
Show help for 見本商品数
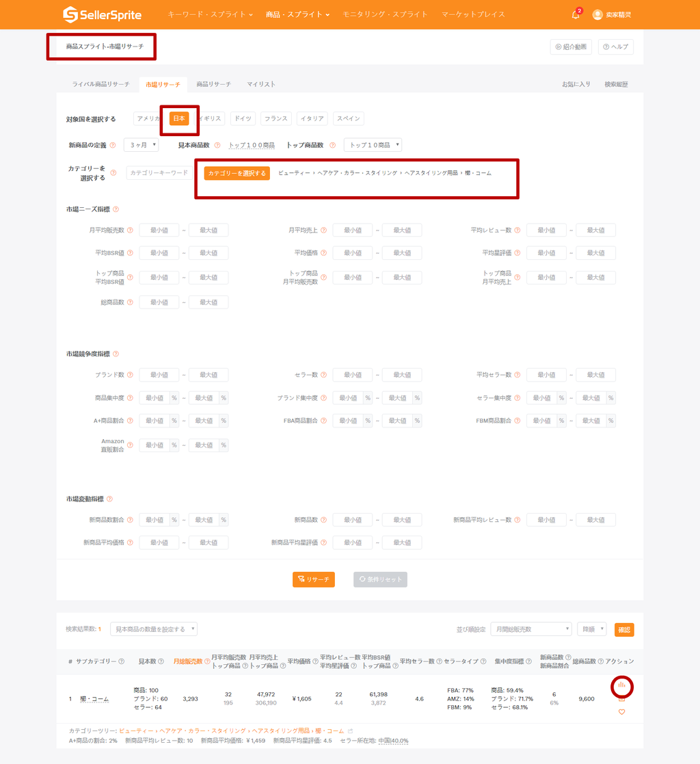(x=217, y=145)
